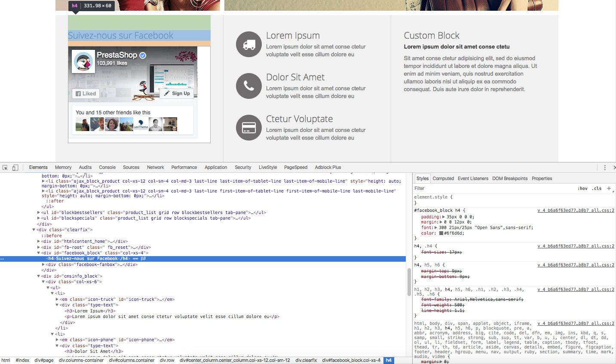616x364 pixels.
Task: Toggle the Facebook Liked button
Action: (86, 94)
